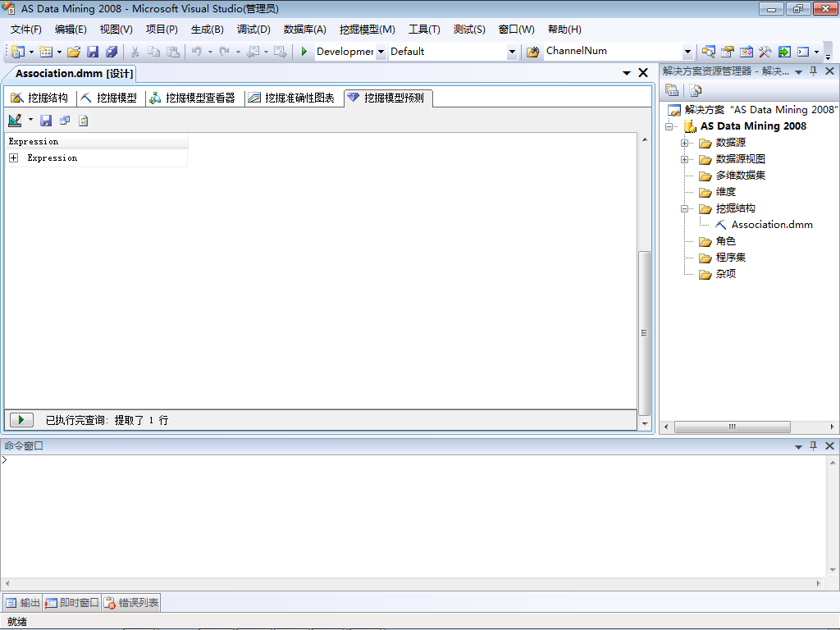
Task: Open the 错误列表 panel tab
Action: click(132, 603)
